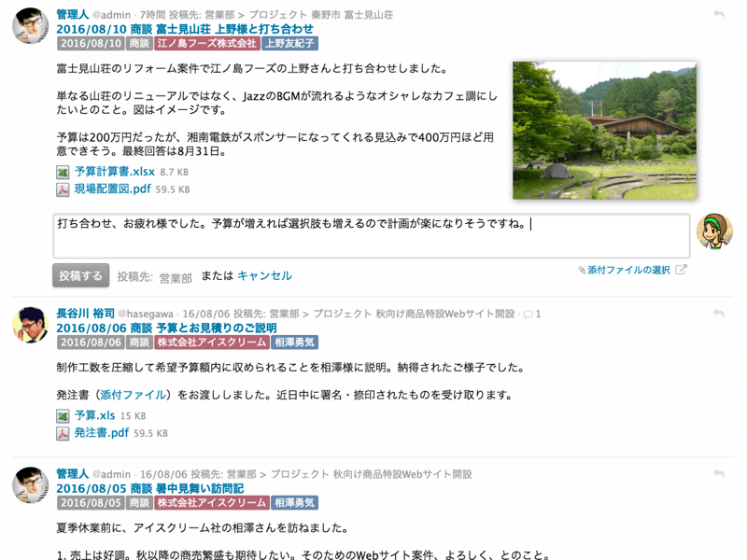
Task: Click 長谷川 裕司 author name
Action: [x=85, y=314]
